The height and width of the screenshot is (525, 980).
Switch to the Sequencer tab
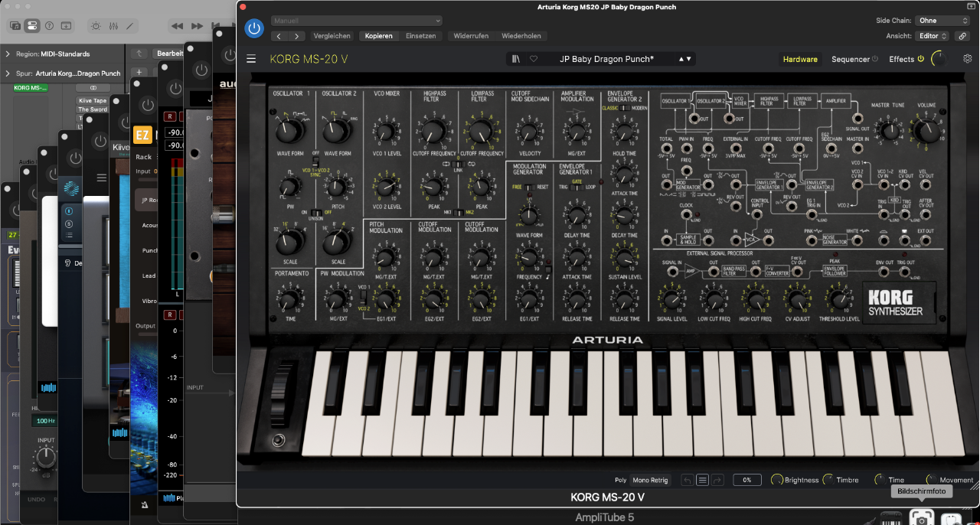click(x=850, y=59)
